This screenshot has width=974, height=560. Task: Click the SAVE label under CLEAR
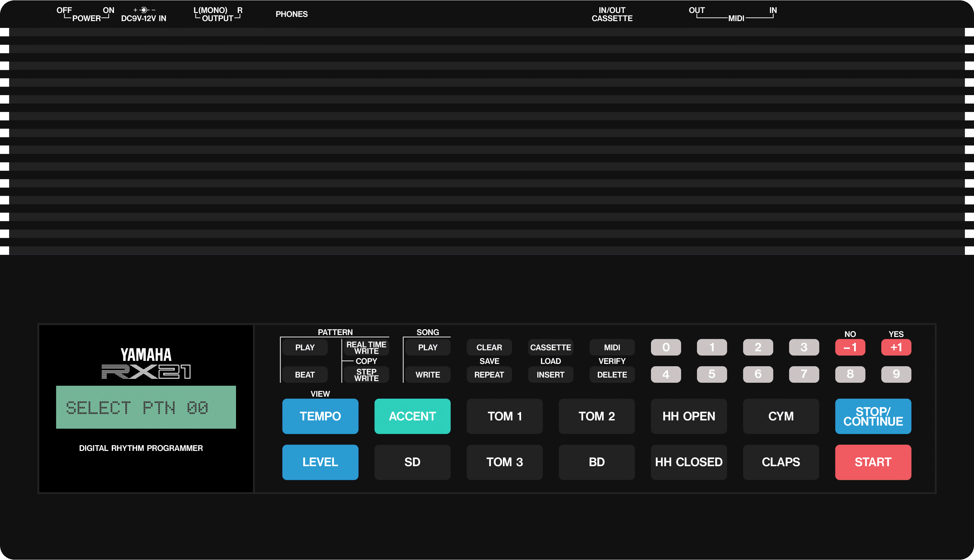[x=489, y=361]
